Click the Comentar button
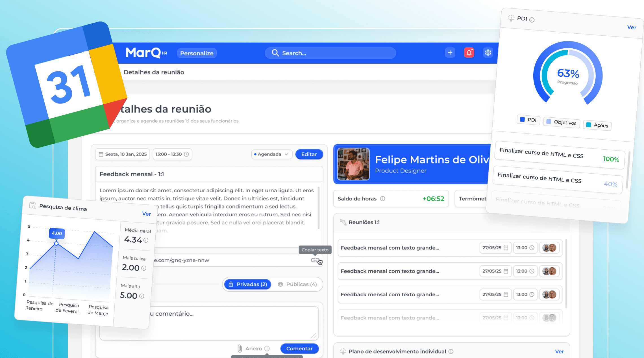Viewport: 644px width, 358px height. [299, 348]
